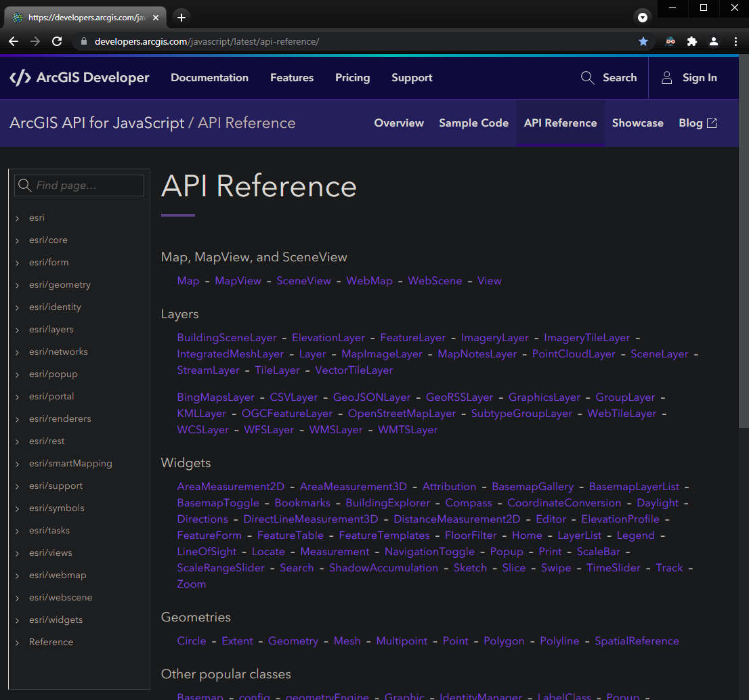The image size is (749, 700).
Task: Open the Features menu
Action: pos(292,77)
